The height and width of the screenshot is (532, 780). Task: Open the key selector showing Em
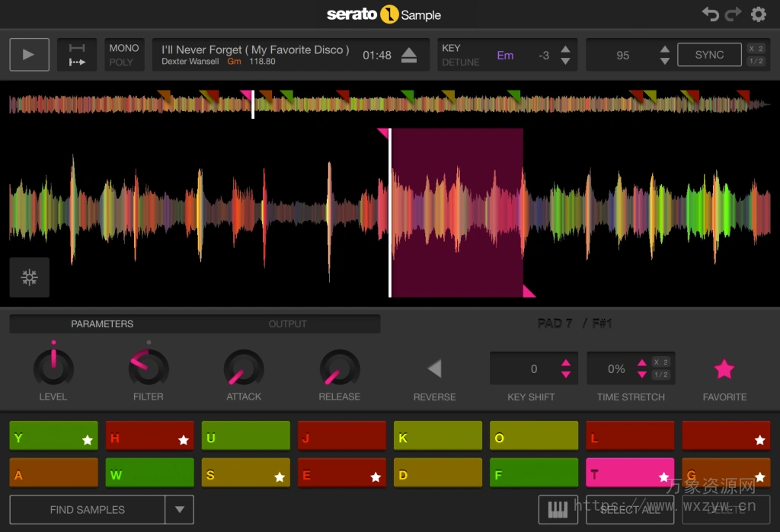[504, 54]
